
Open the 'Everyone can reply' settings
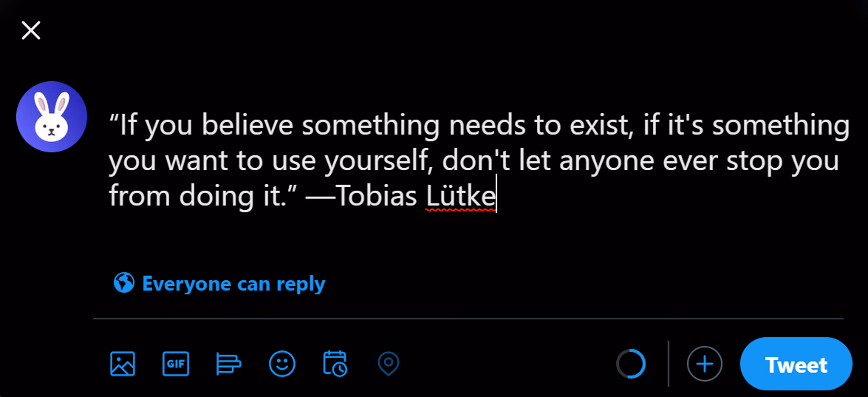tap(233, 284)
